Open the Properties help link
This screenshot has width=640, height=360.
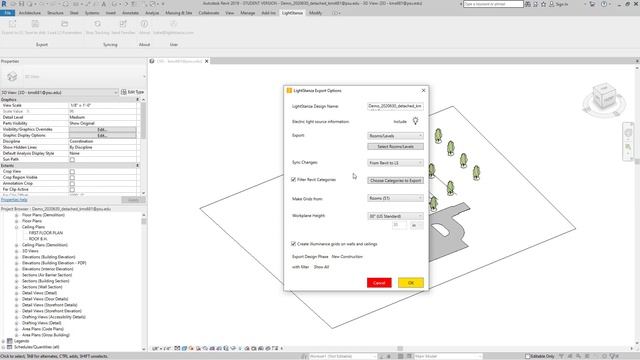14,200
